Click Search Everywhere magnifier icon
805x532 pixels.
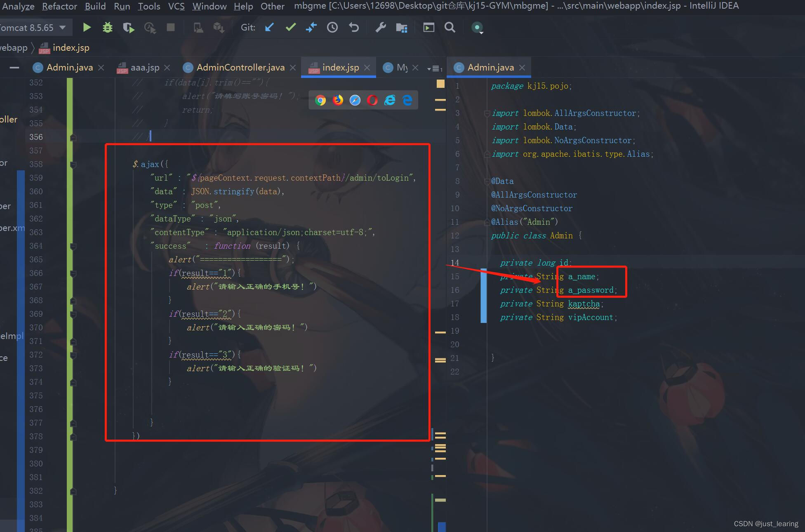point(450,28)
